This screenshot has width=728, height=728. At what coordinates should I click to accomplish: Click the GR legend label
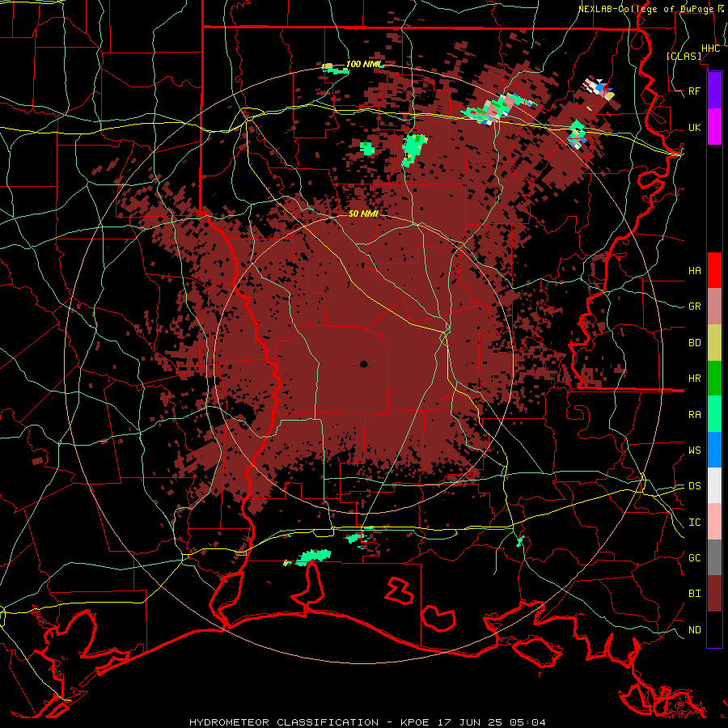click(694, 307)
